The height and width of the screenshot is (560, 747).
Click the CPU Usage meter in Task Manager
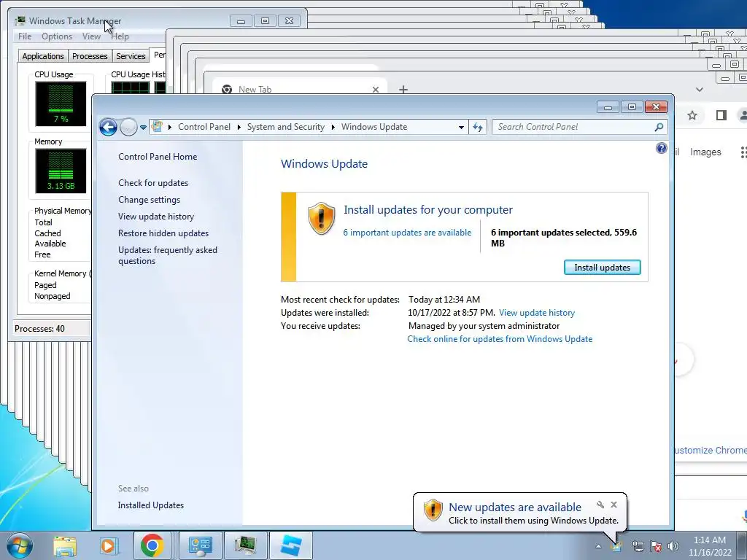click(x=61, y=104)
